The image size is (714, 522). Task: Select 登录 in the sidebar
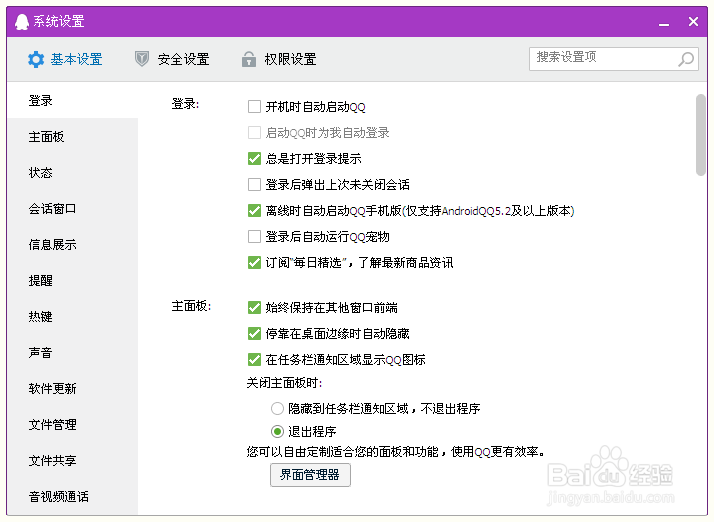click(72, 101)
